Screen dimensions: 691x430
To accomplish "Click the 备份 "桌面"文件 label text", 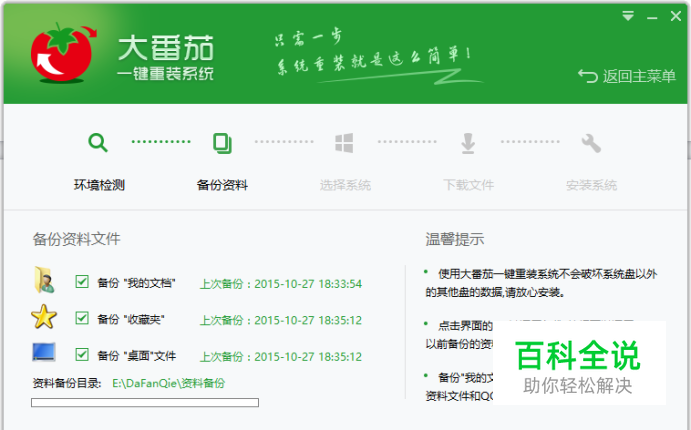I will click(137, 356).
